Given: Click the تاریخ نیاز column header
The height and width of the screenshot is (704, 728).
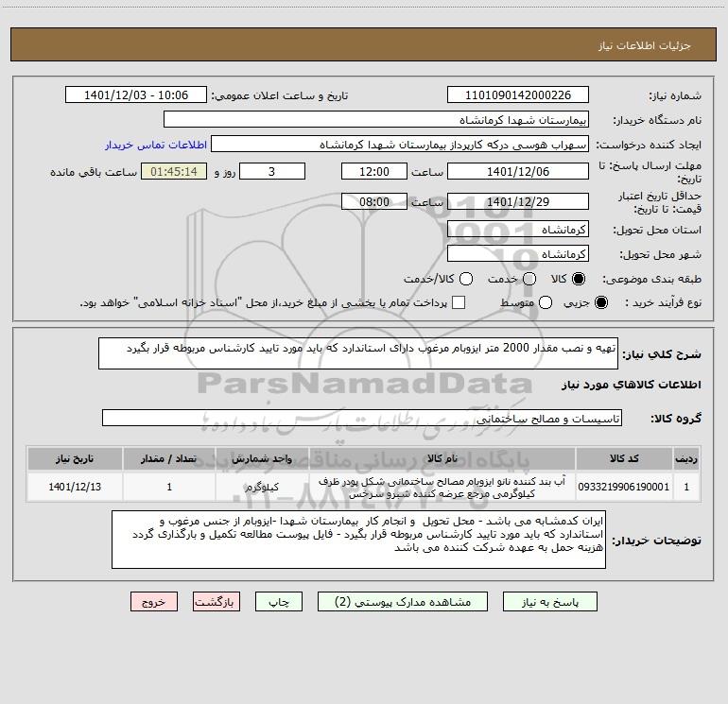Looking at the screenshot, I should [75, 458].
